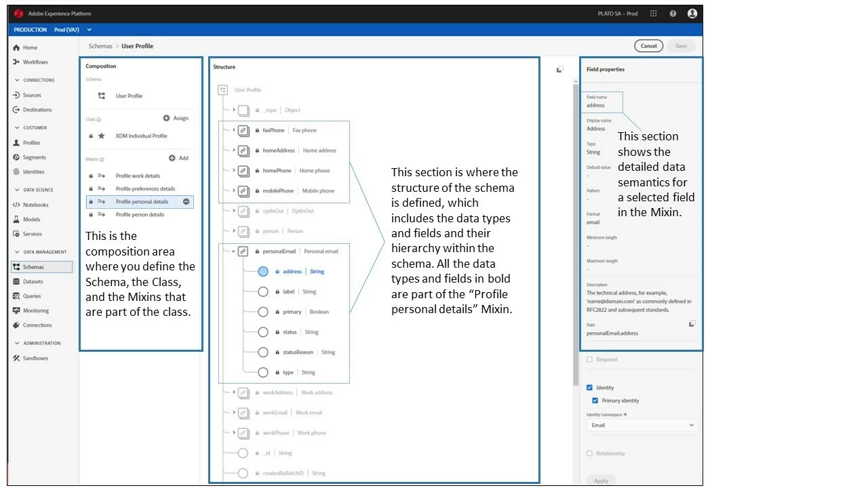Select the type String field node
The width and height of the screenshot is (868, 488).
tap(263, 372)
